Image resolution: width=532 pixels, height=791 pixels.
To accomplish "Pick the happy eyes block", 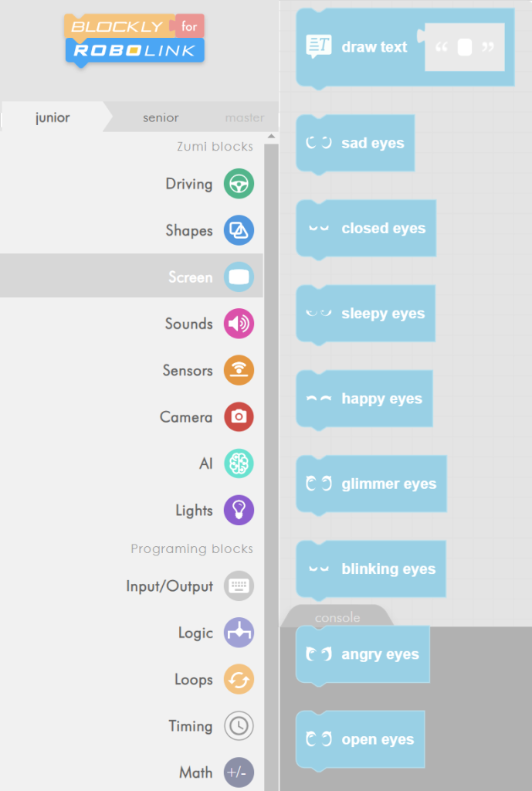I will [x=364, y=399].
